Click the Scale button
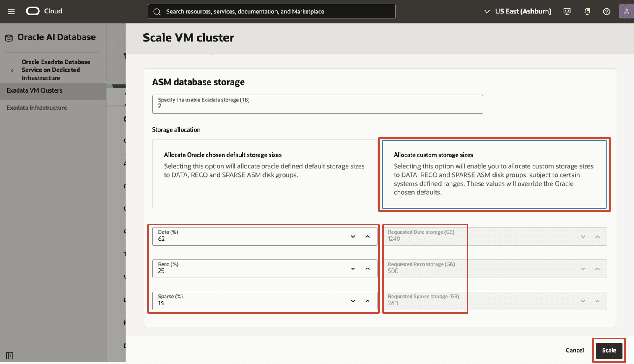Screen dimensions: 634x364 click(x=609, y=350)
